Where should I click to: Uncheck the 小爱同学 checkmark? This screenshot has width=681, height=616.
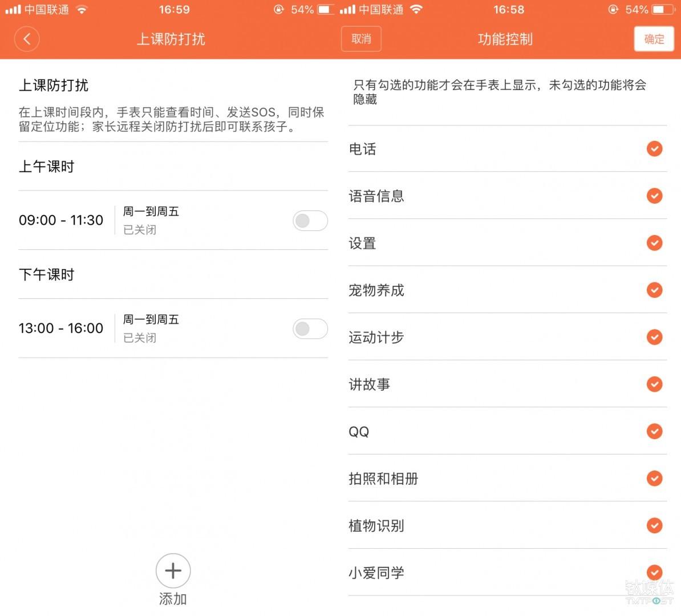tap(654, 572)
